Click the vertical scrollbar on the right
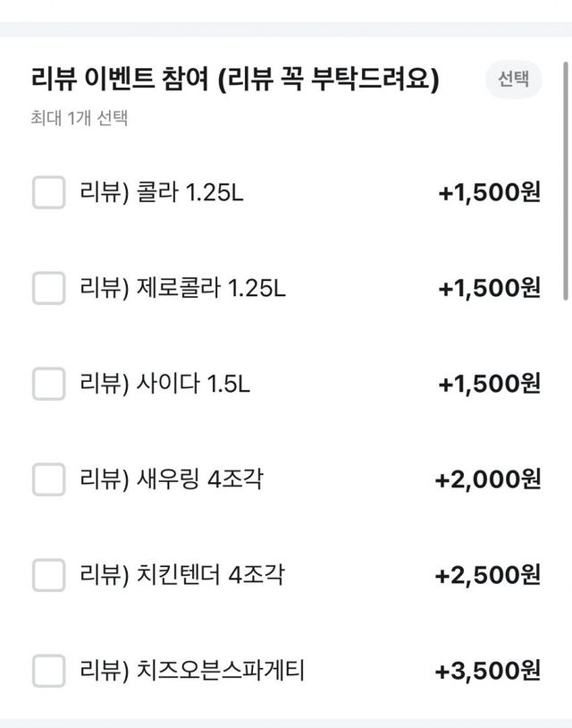The image size is (572, 728). click(x=565, y=179)
